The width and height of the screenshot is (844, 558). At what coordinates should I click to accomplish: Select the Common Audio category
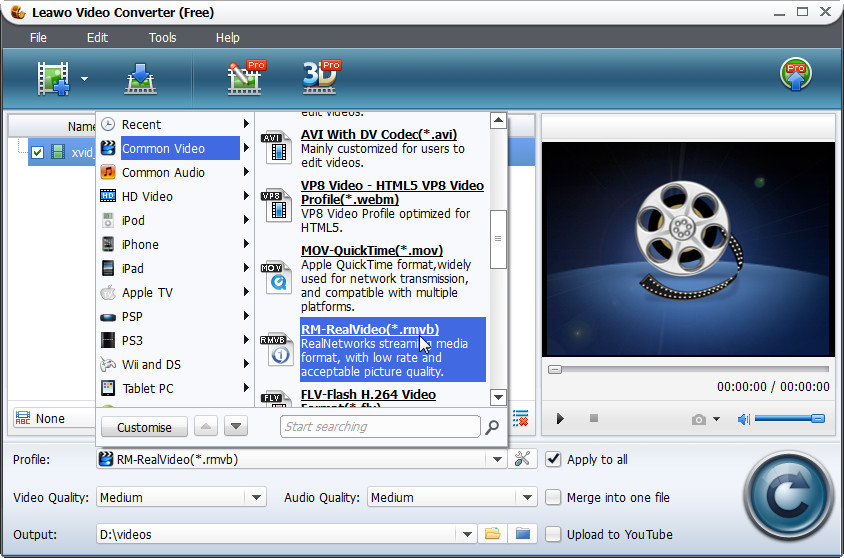click(x=175, y=172)
